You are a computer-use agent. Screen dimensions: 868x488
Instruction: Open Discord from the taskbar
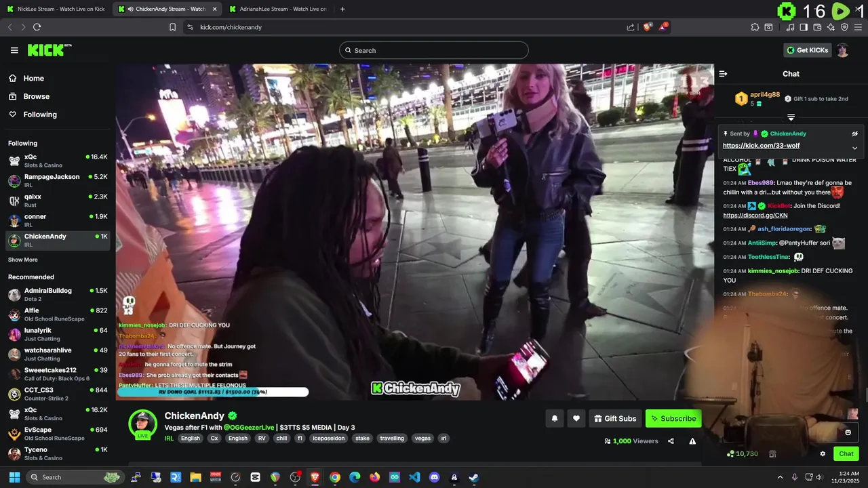[434, 477]
